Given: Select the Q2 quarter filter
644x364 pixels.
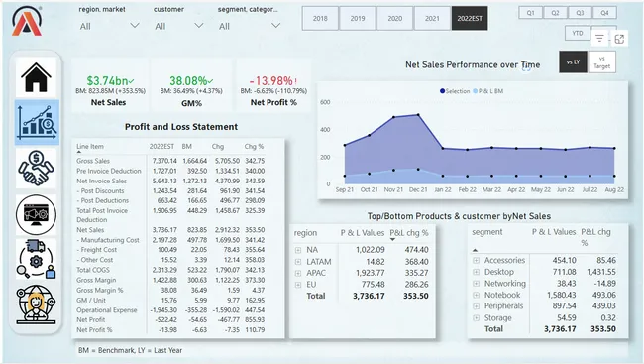Looking at the screenshot, I should point(555,13).
